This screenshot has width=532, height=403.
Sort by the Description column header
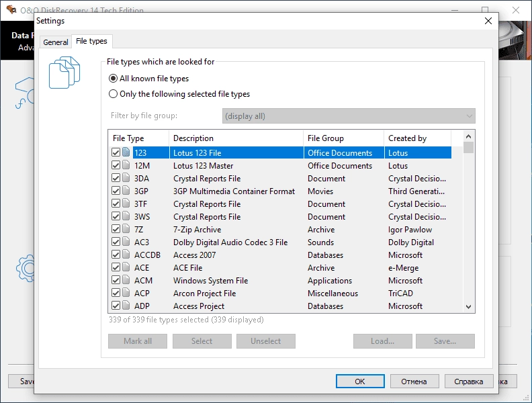coord(236,138)
